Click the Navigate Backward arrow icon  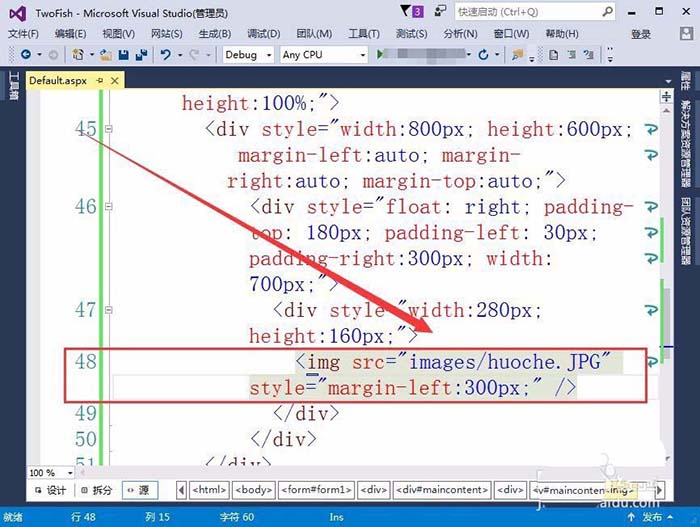[x=26, y=54]
